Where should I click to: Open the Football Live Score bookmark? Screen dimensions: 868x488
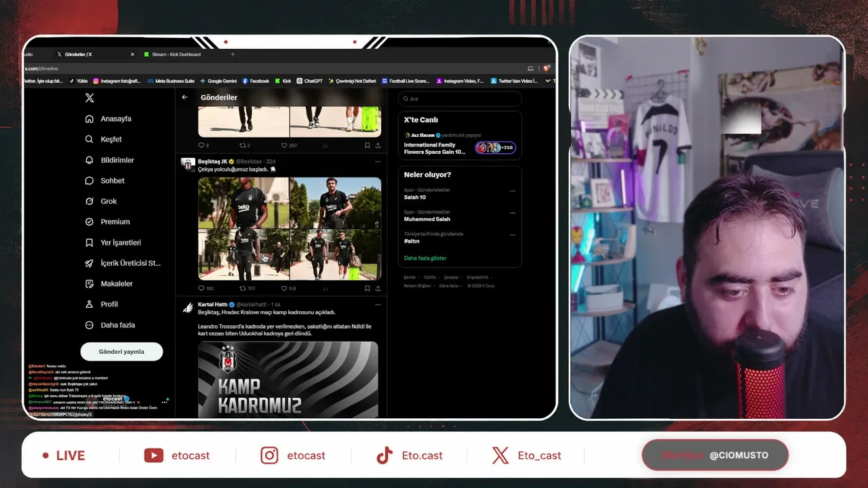pyautogui.click(x=406, y=81)
